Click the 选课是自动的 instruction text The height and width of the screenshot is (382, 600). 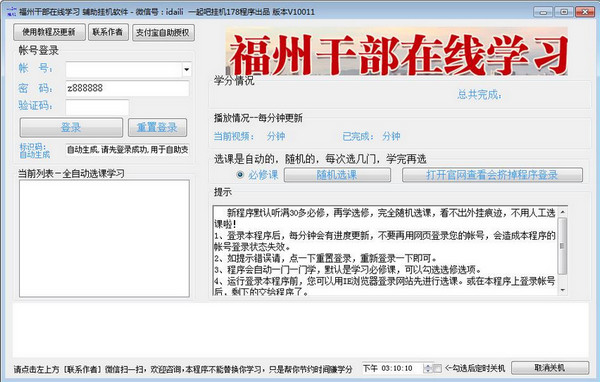(x=320, y=159)
